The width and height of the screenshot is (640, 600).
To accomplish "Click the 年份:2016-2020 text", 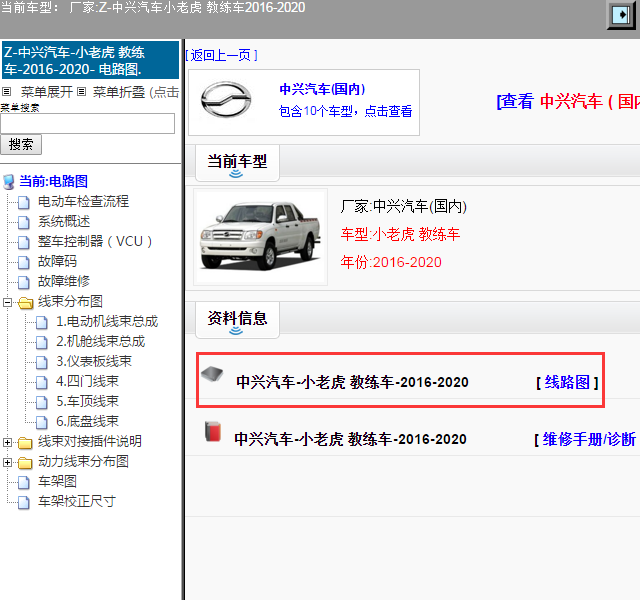I will 391,262.
